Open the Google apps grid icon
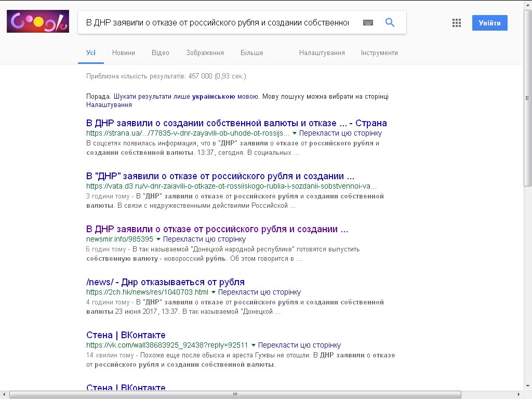Screen dimensions: 532x399 click(x=457, y=23)
